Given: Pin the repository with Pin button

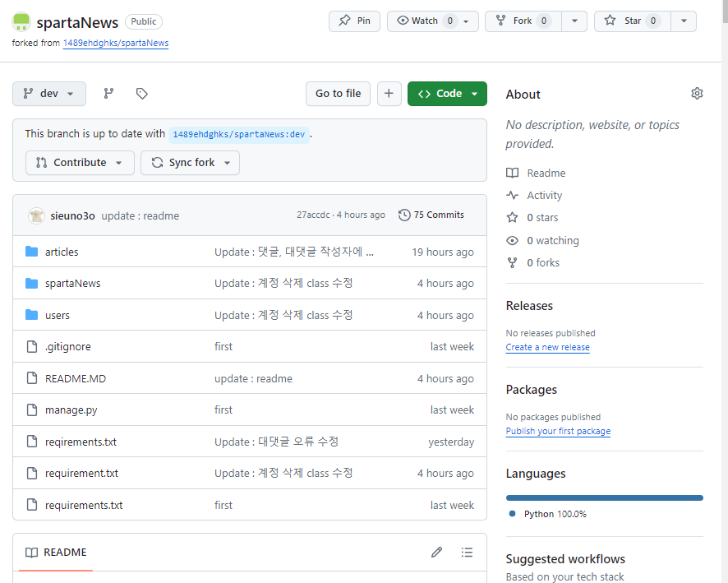Looking at the screenshot, I should (355, 21).
